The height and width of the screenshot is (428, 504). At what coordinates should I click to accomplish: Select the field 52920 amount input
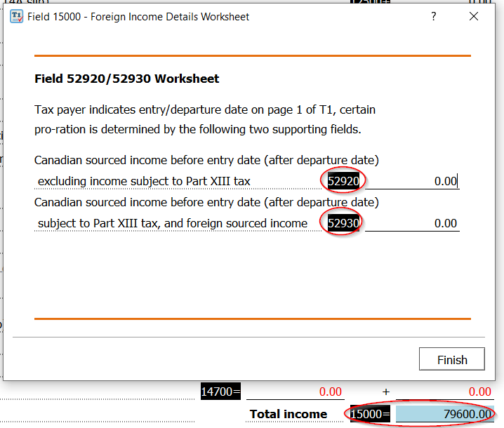(412, 181)
